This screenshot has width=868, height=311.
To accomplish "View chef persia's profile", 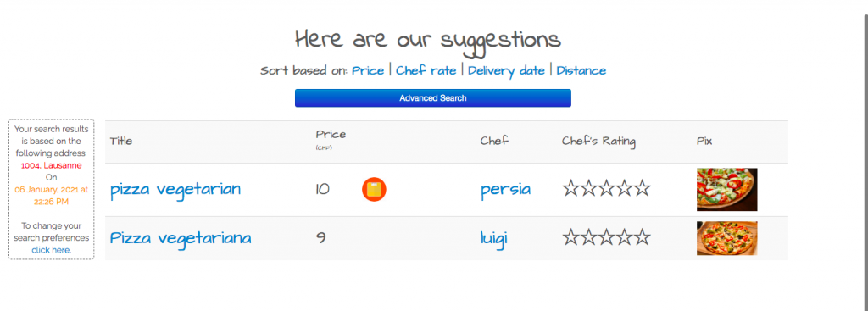I will point(506,191).
